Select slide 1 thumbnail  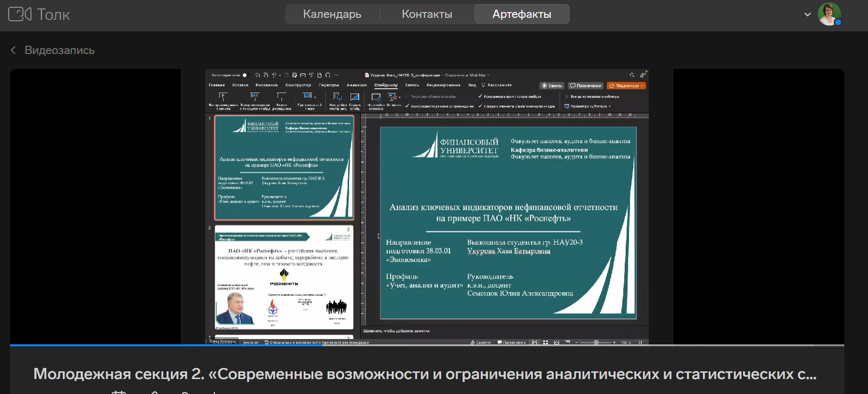pos(284,167)
